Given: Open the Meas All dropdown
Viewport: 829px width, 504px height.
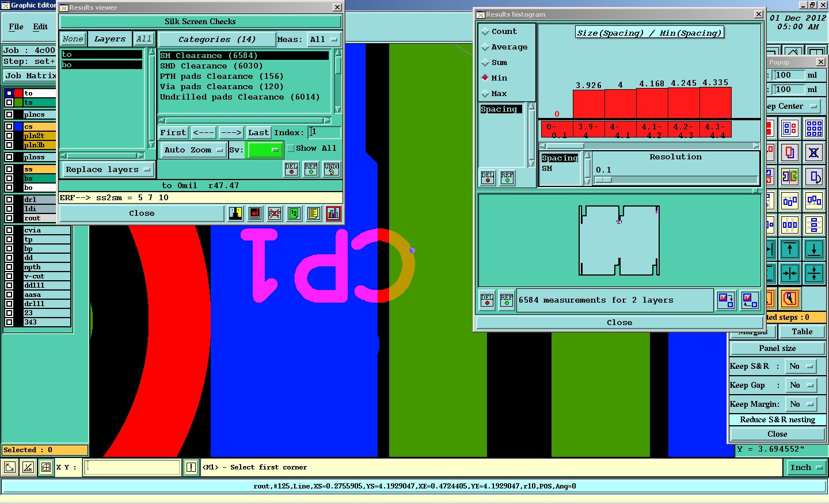Looking at the screenshot, I should (x=324, y=40).
